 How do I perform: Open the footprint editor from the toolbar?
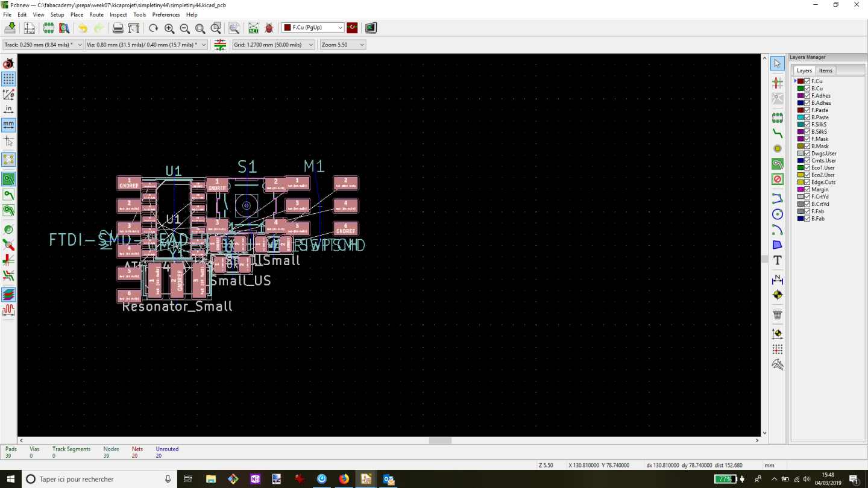[x=49, y=28]
